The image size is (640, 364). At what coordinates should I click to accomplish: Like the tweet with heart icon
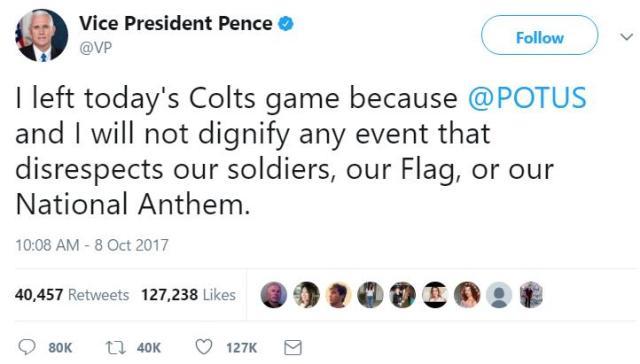point(204,347)
